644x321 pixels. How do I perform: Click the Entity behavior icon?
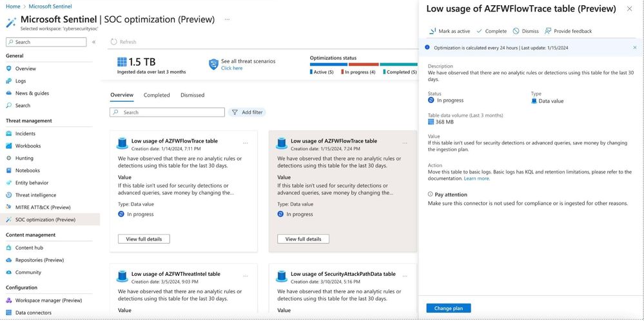8,182
